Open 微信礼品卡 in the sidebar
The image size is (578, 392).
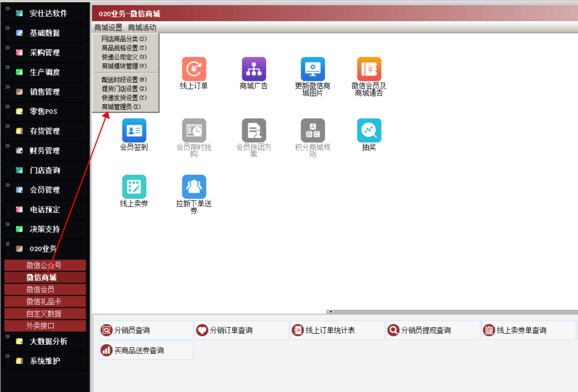[45, 302]
